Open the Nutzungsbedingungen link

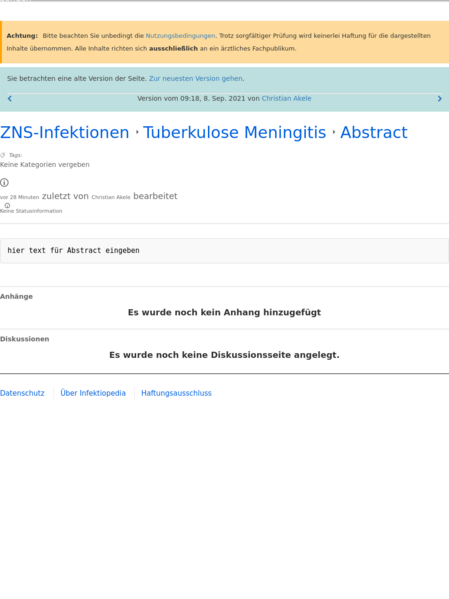(180, 36)
